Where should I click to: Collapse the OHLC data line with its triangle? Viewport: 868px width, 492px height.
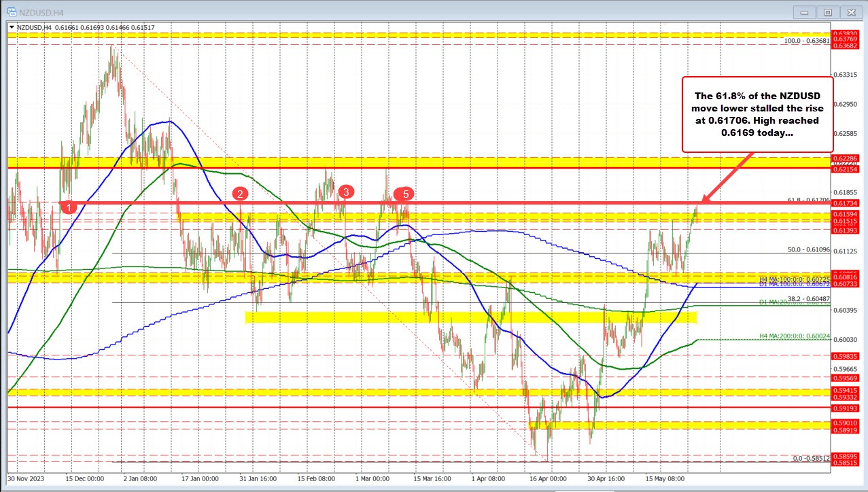coord(12,27)
